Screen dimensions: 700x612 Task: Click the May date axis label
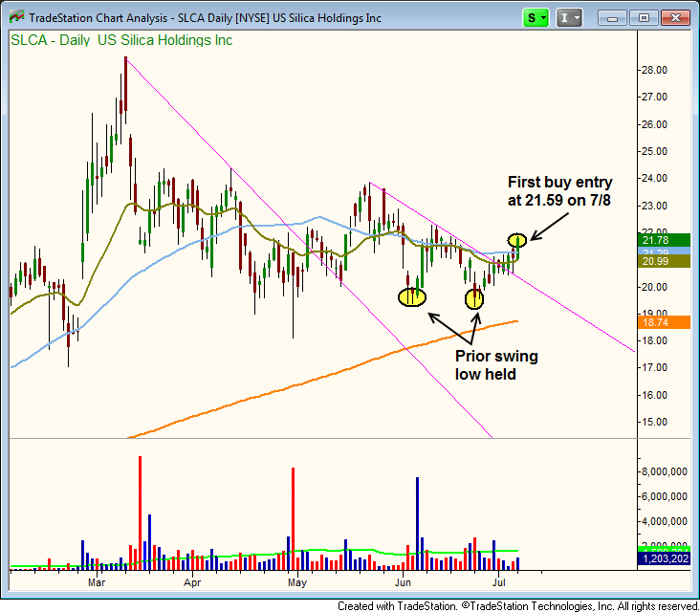pos(297,582)
